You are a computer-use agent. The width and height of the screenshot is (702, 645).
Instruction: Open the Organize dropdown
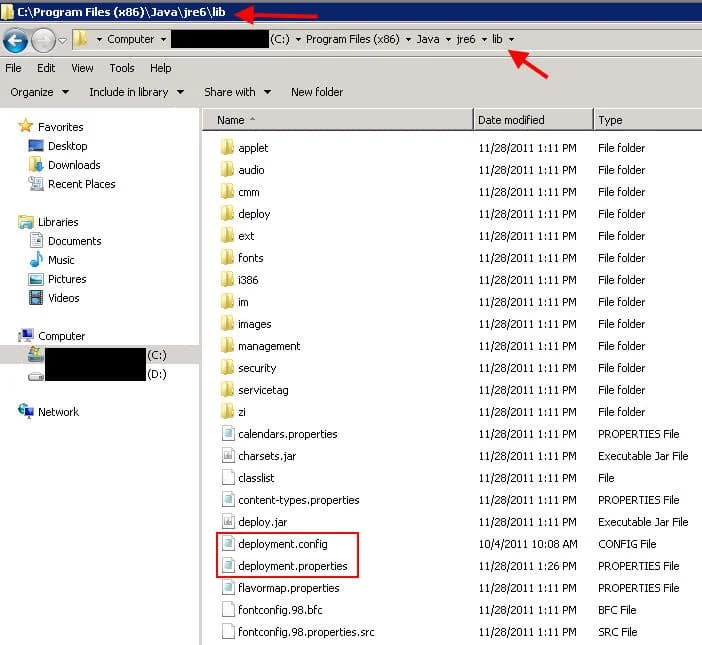[39, 92]
